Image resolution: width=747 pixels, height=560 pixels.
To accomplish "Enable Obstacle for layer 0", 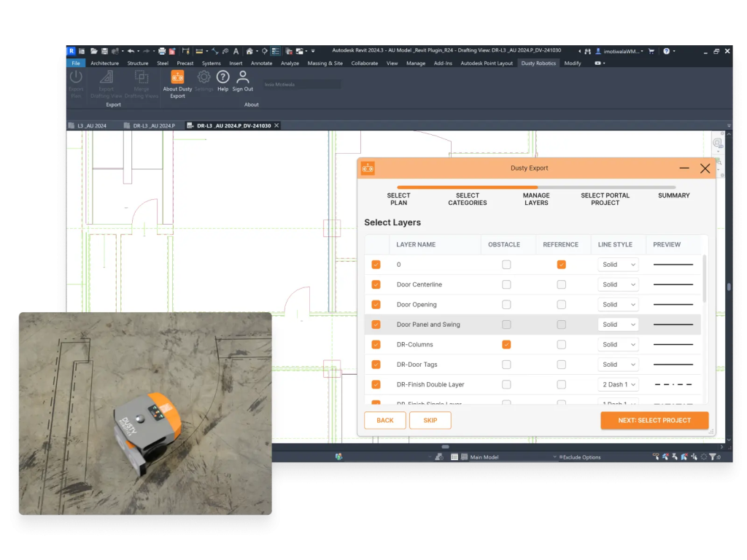I will point(506,264).
